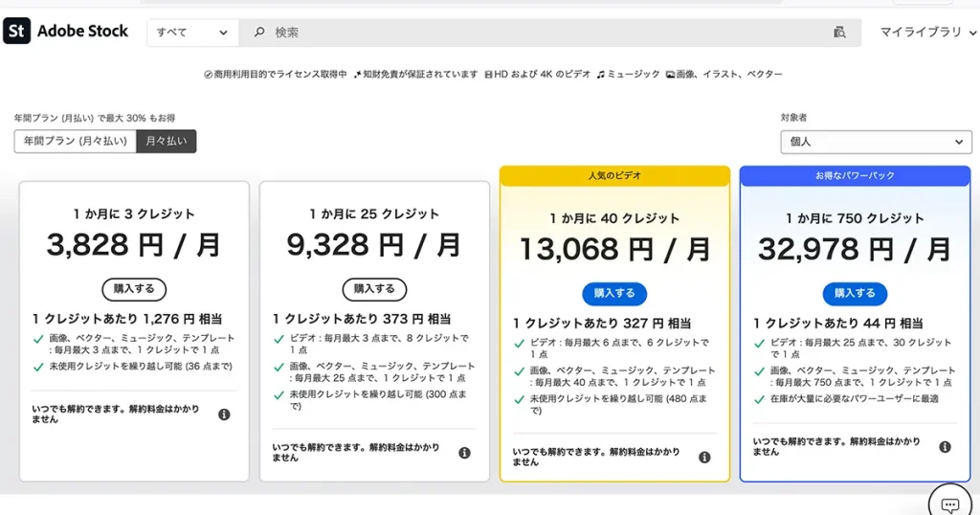
Task: Buy the 13,068 円 40 credit plan
Action: (614, 293)
